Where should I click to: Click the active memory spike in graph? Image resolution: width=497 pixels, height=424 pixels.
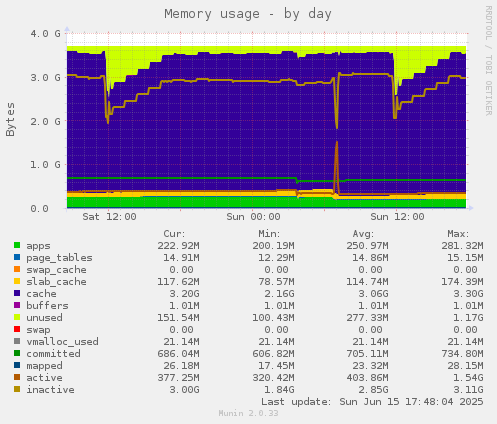coord(337,167)
